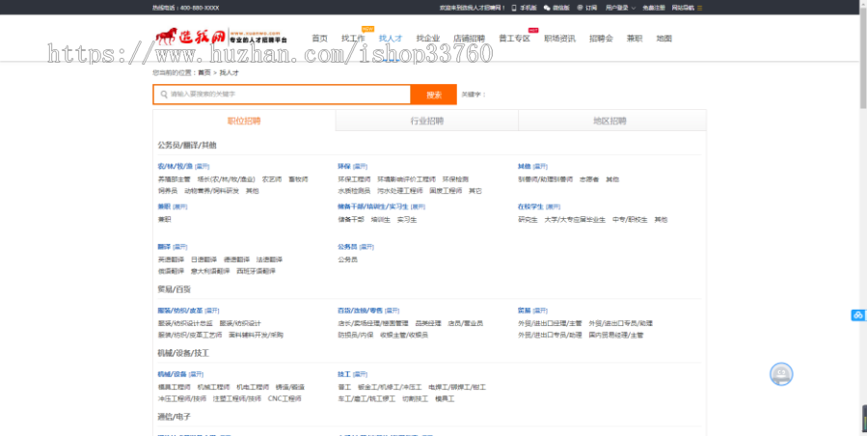Click the 水质检测员 job link
This screenshot has height=436, width=868.
[x=354, y=191]
